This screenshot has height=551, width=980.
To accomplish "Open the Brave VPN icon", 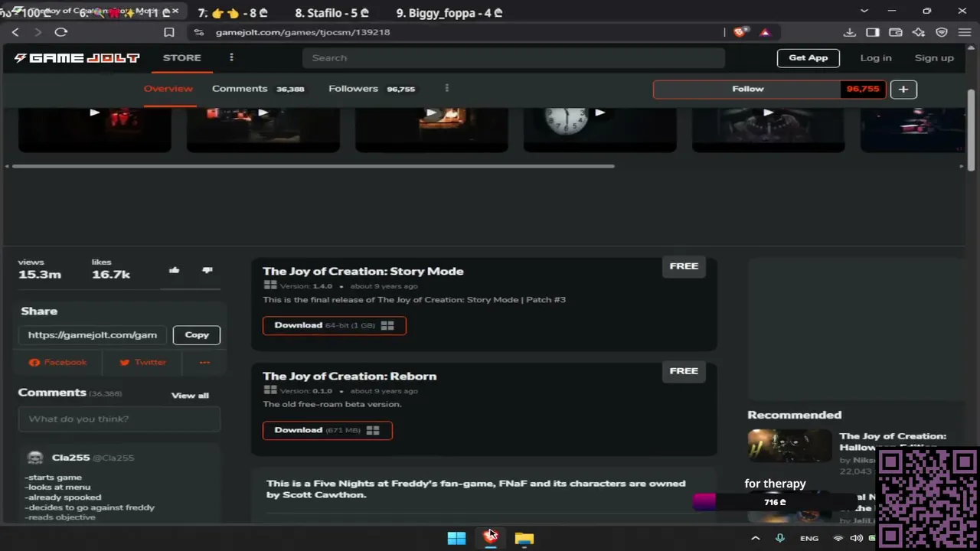I will (942, 32).
